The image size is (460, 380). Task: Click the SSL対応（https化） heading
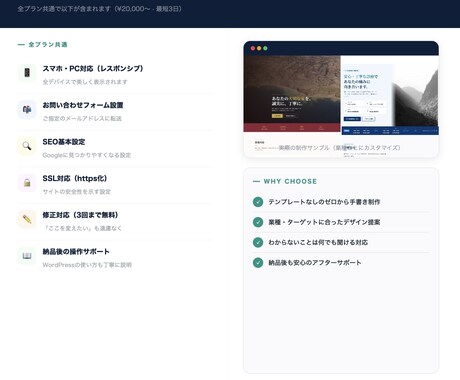[x=75, y=178]
